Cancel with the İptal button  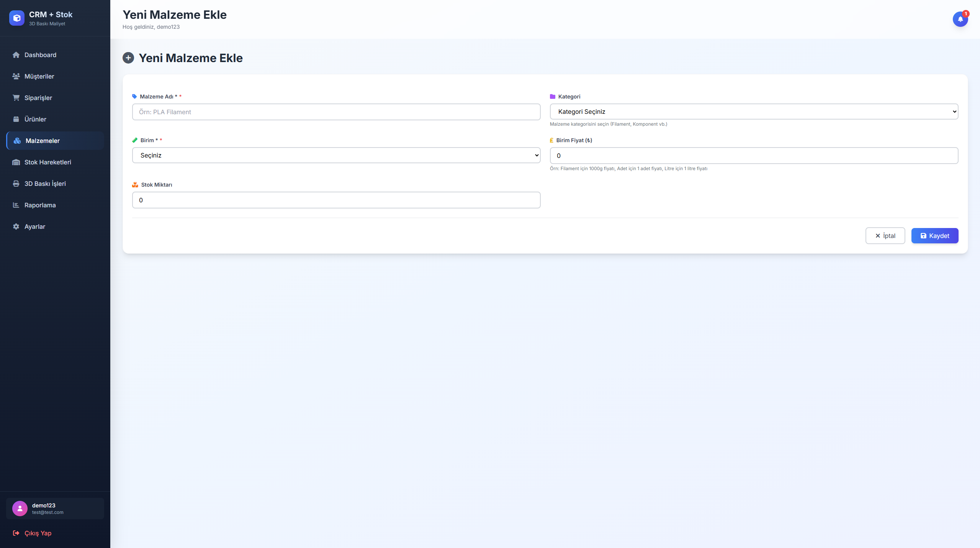pos(885,236)
